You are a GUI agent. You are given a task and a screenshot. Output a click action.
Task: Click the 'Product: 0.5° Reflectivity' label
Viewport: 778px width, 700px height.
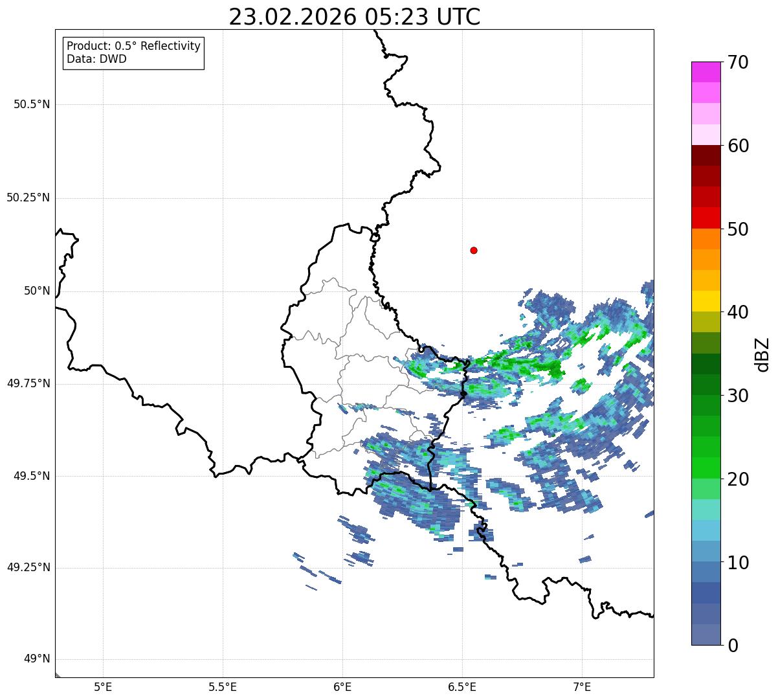tap(133, 47)
